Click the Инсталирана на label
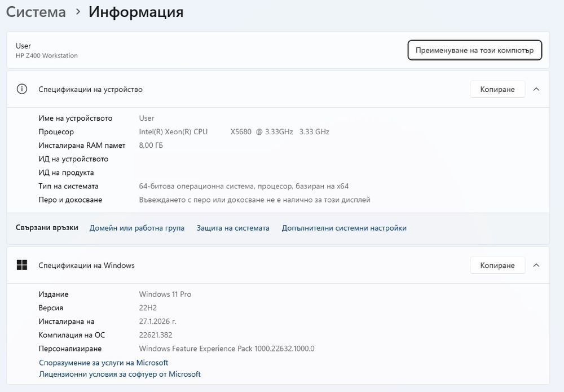Screen dimensions: 564x392 (x=67, y=321)
